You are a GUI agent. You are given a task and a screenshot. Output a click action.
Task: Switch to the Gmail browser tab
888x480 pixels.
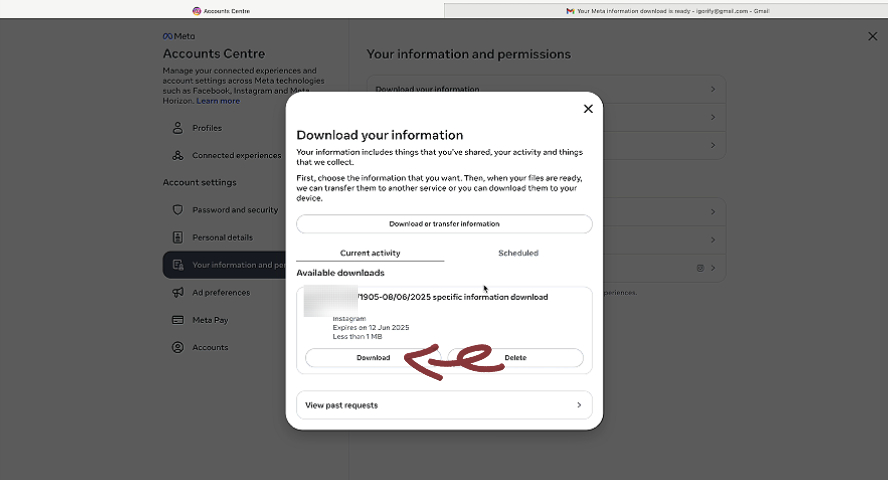coord(666,11)
